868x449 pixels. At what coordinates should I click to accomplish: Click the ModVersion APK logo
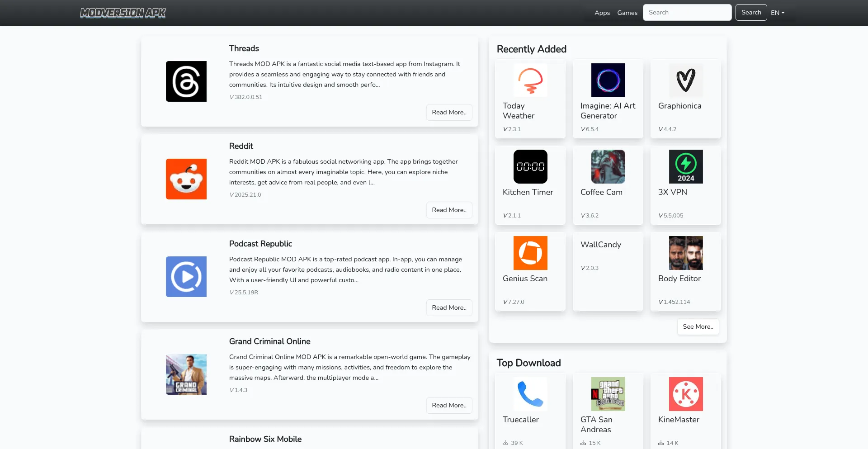coord(123,13)
